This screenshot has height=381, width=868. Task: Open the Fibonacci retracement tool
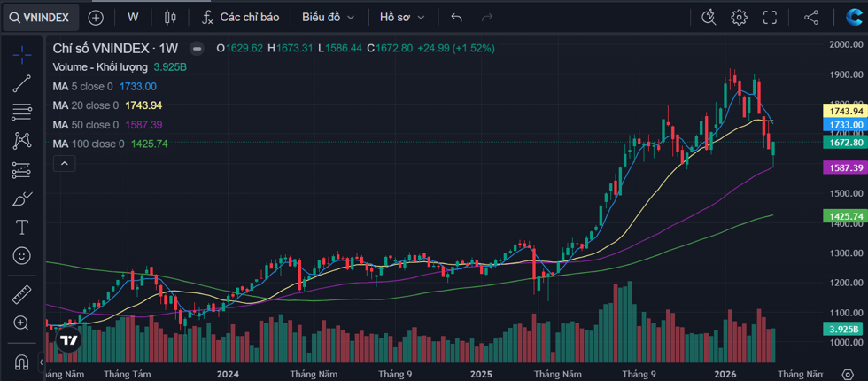(22, 112)
